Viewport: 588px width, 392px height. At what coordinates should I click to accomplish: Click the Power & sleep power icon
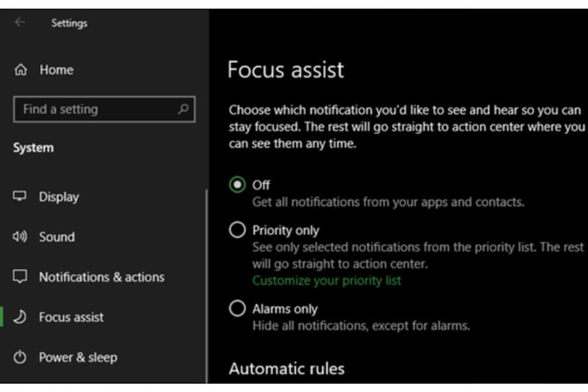point(20,356)
